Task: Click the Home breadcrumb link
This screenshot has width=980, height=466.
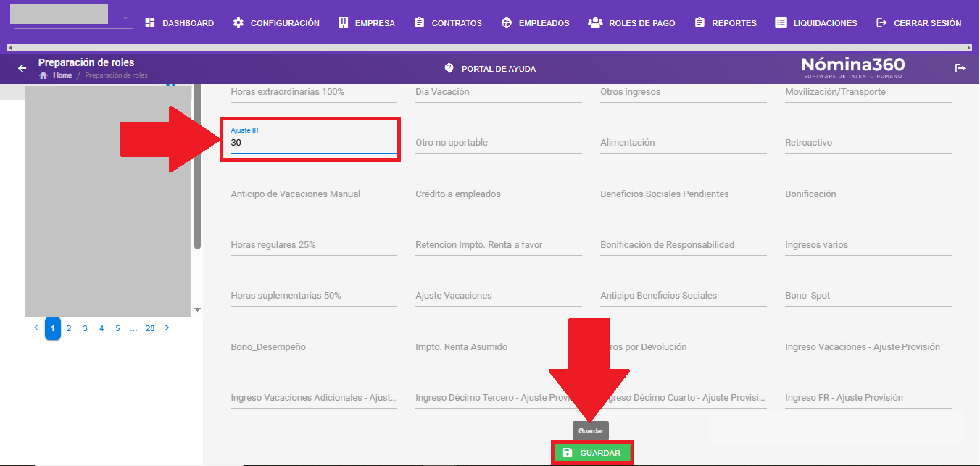Action: click(x=62, y=75)
